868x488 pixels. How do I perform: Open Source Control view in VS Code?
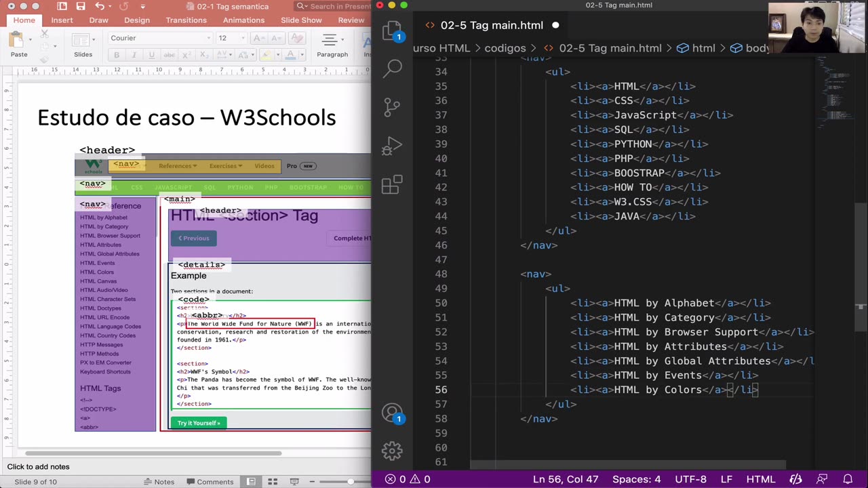click(392, 107)
